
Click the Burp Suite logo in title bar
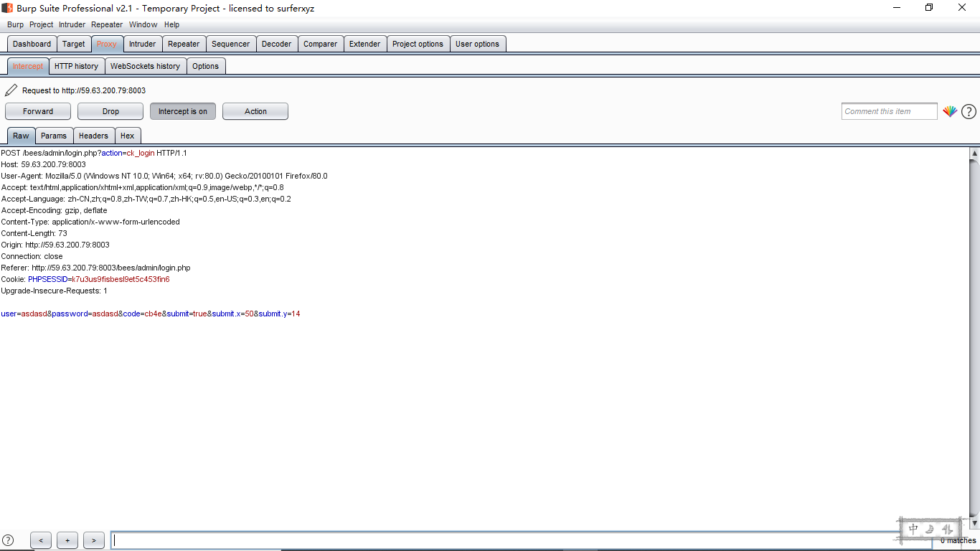7,8
